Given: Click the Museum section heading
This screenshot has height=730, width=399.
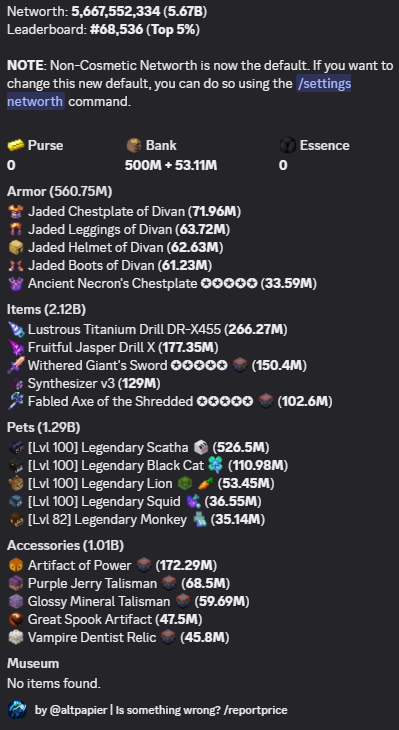Looking at the screenshot, I should pos(33,663).
